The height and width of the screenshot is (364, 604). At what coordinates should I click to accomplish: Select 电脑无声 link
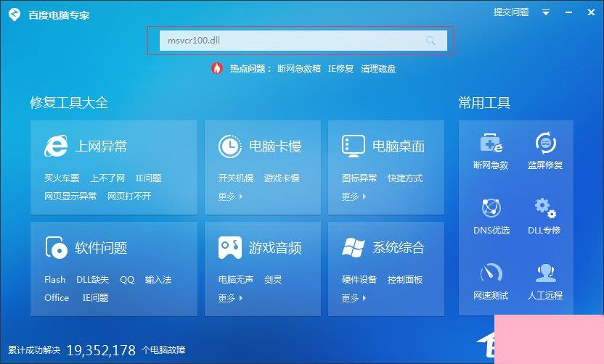click(x=236, y=279)
